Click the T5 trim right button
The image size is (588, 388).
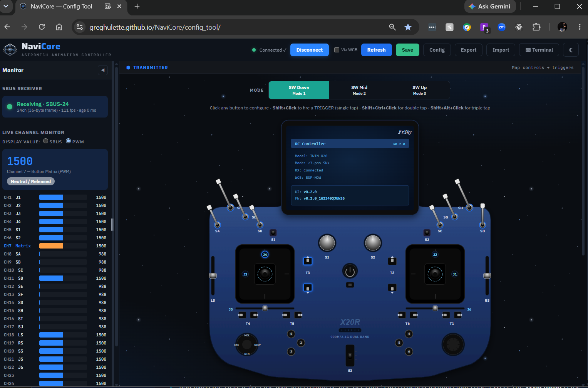pyautogui.click(x=299, y=315)
